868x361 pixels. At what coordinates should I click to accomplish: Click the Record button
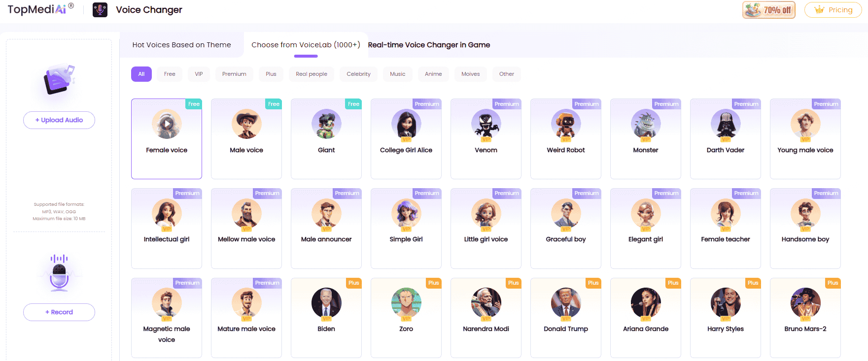[59, 312]
